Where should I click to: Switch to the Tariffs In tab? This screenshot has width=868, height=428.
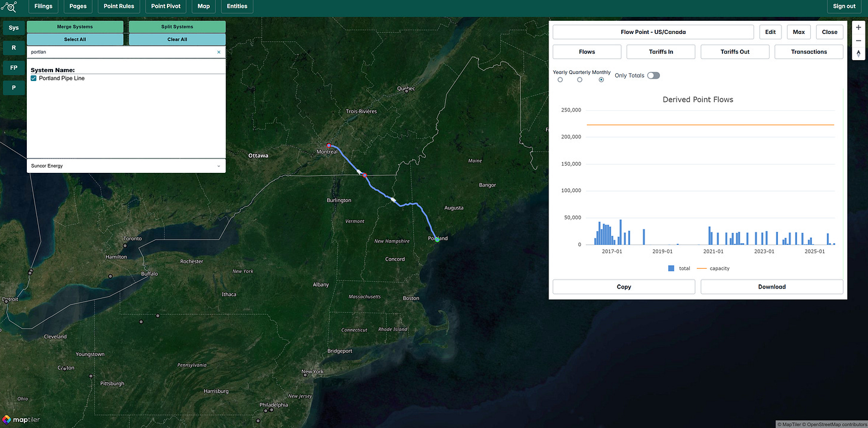coord(661,52)
